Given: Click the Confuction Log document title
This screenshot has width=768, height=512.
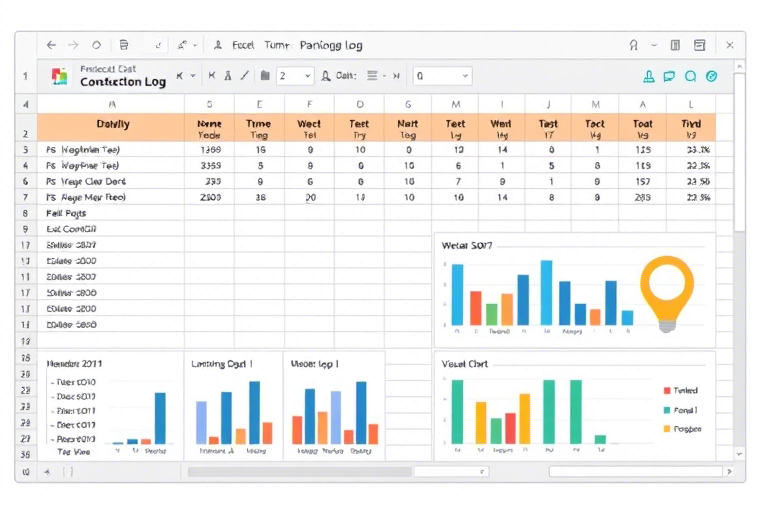Looking at the screenshot, I should (x=123, y=82).
